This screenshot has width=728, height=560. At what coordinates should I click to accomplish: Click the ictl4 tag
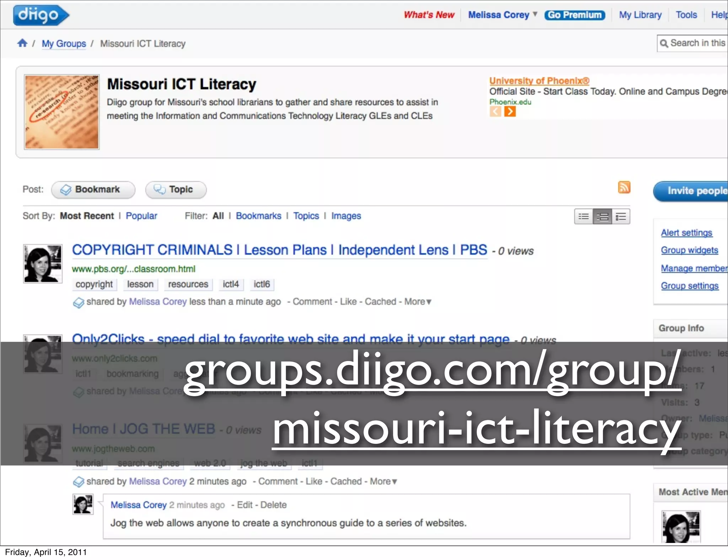[231, 284]
